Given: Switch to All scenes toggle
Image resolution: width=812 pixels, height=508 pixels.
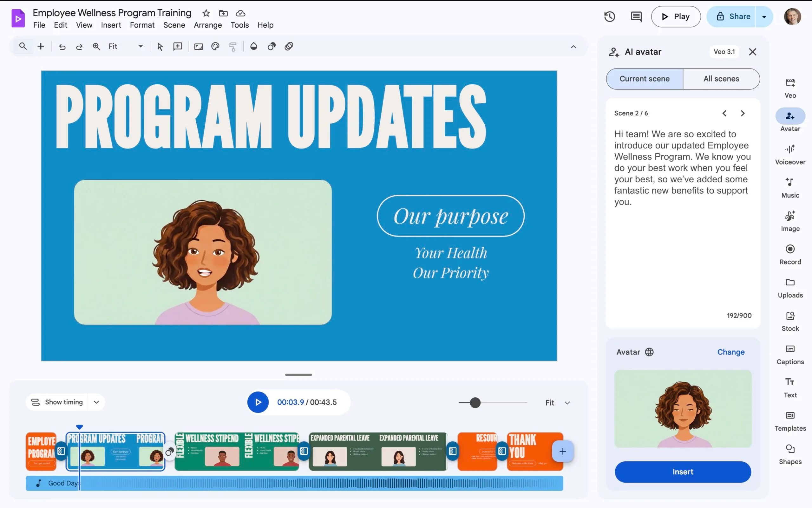Looking at the screenshot, I should coord(721,79).
